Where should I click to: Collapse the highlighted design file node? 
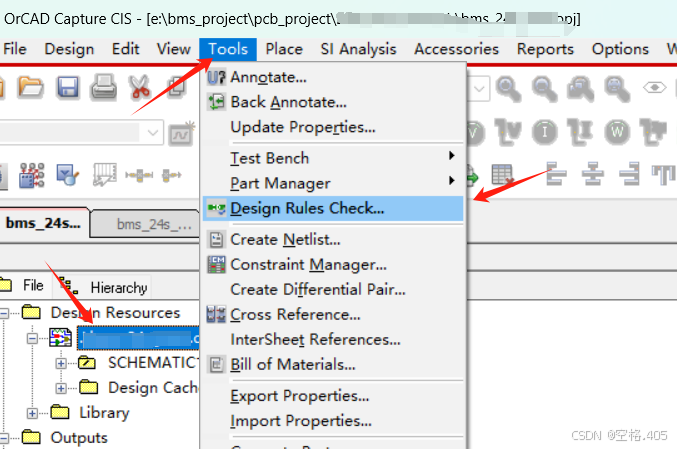coord(32,338)
